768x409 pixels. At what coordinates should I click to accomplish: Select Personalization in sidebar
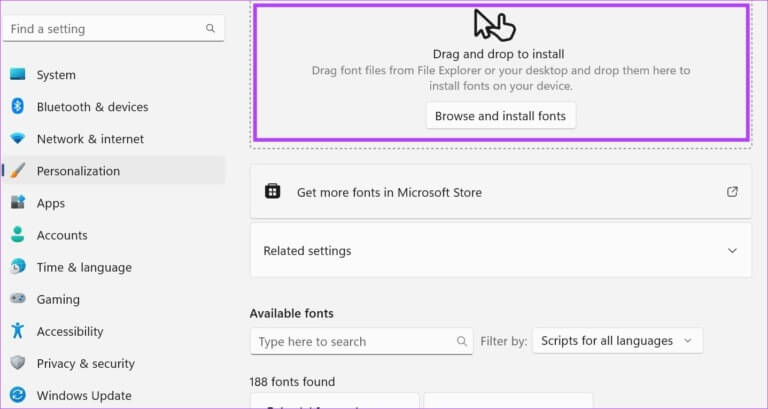click(114, 170)
